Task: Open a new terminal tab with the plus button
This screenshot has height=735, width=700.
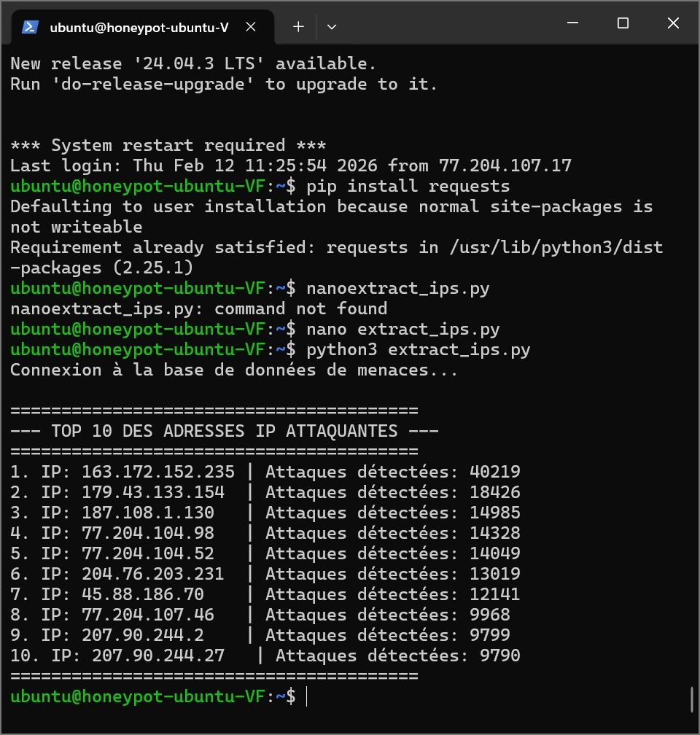Action: (x=297, y=27)
